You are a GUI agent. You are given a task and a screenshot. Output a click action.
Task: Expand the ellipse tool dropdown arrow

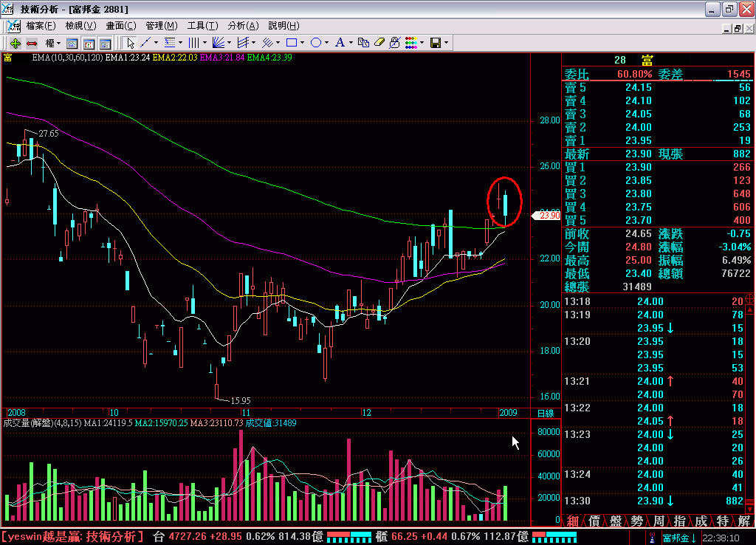coord(326,43)
